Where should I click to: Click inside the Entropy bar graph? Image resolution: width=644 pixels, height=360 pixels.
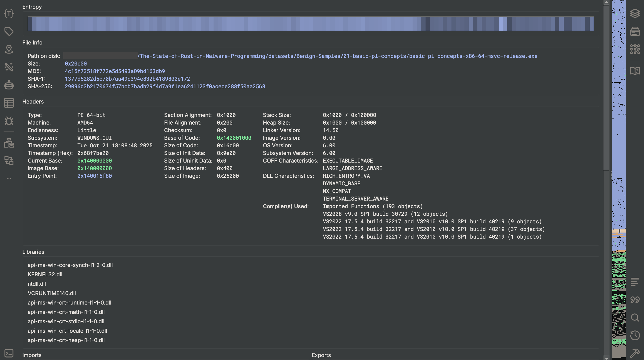click(311, 24)
